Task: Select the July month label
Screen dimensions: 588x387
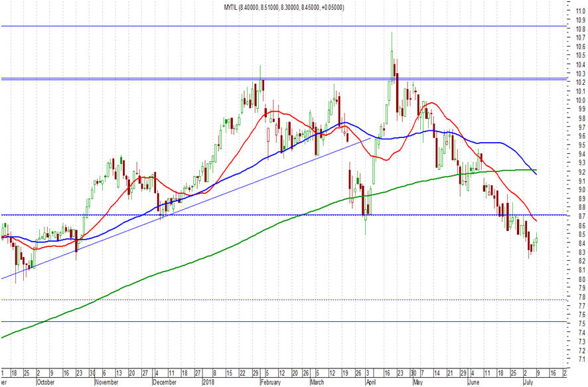Action: tap(528, 382)
